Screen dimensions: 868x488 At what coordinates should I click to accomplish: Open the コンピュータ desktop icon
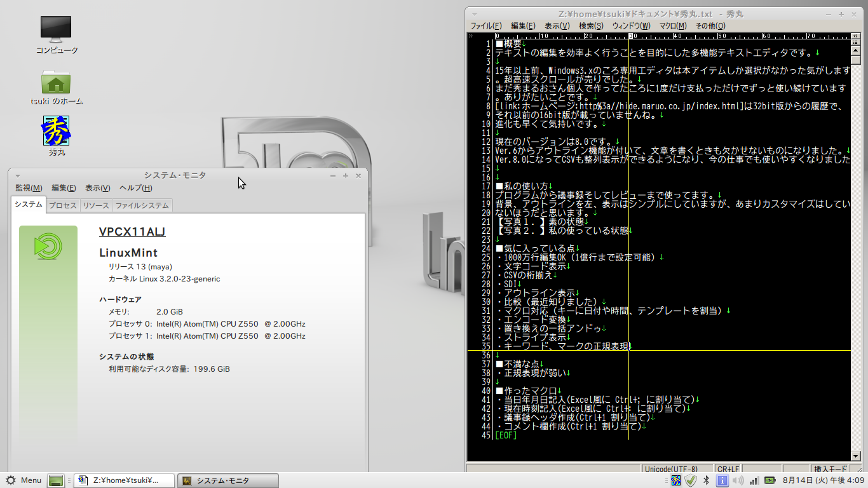point(56,29)
